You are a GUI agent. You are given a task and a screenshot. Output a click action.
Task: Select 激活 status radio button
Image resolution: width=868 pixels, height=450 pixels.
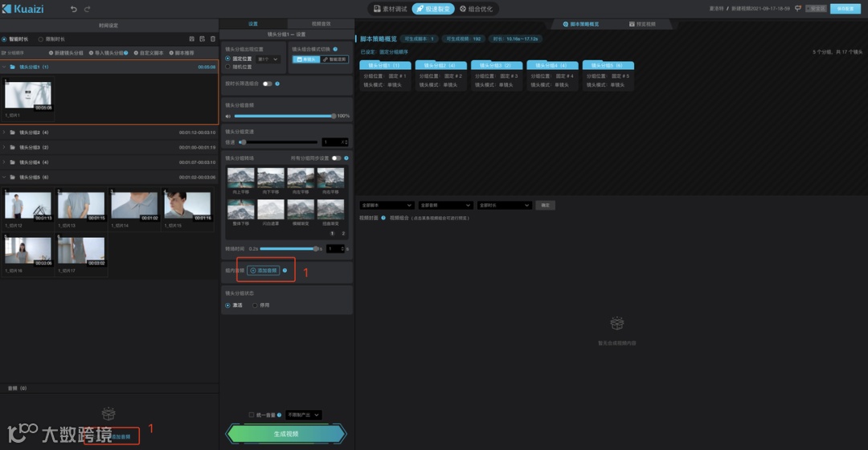click(227, 305)
